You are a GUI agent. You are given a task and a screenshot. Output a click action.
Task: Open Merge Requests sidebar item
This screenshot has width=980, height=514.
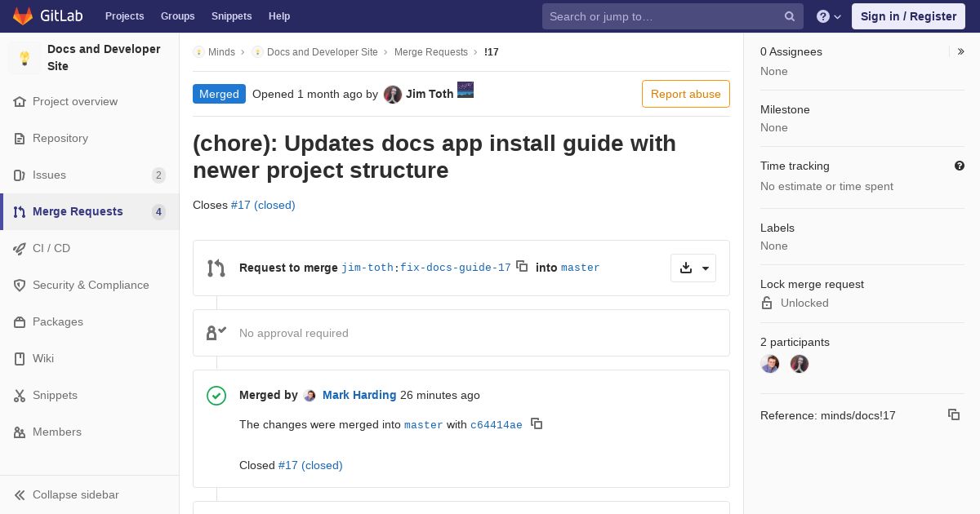point(90,211)
